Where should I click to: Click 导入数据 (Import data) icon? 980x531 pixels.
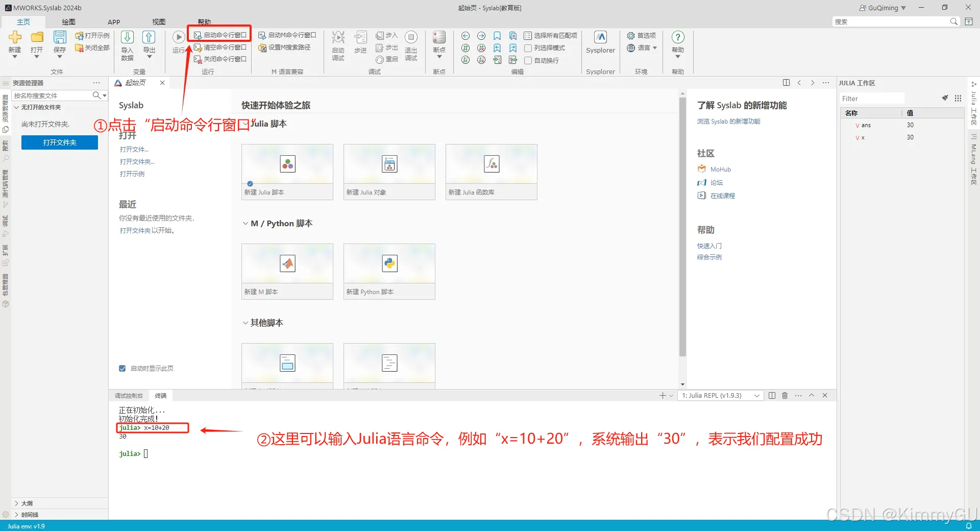pyautogui.click(x=127, y=37)
